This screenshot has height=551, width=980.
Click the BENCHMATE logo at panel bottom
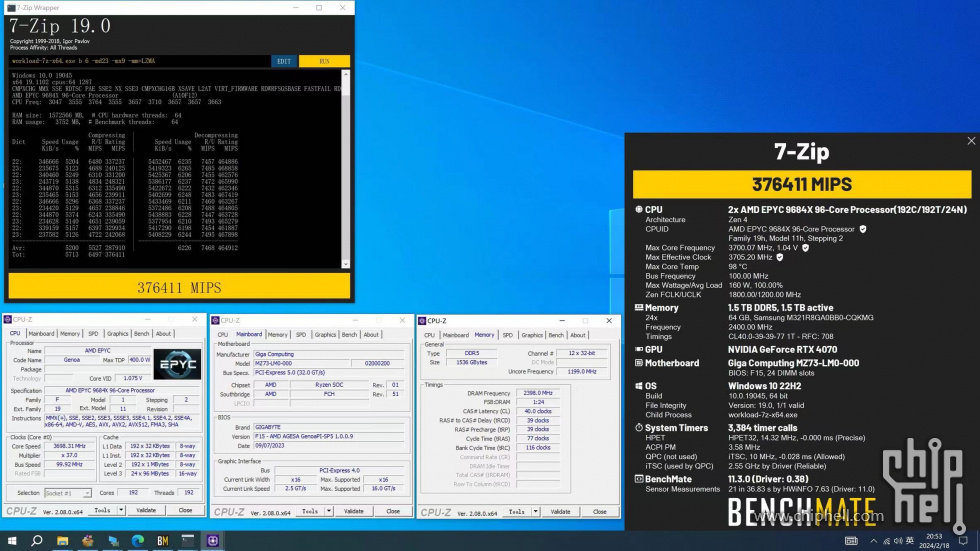[x=801, y=512]
